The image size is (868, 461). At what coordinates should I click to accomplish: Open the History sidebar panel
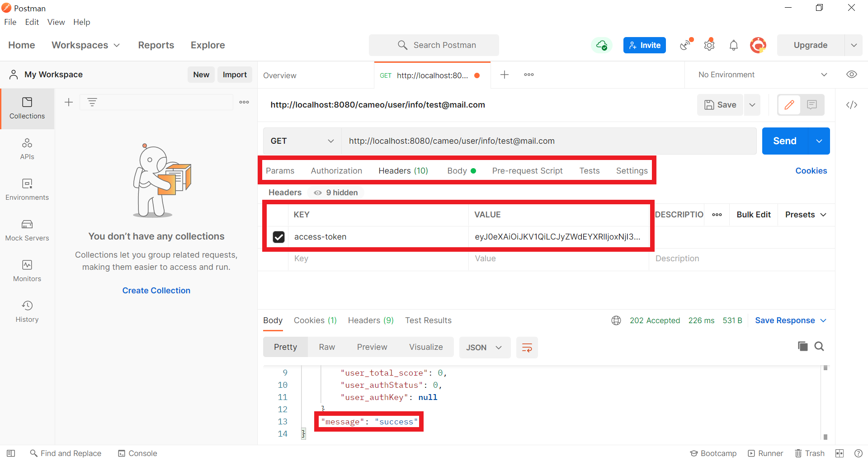[x=27, y=312]
